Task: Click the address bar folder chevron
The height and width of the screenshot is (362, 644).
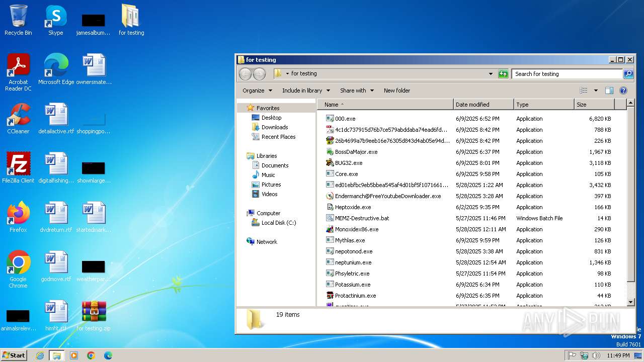Action: [287, 74]
